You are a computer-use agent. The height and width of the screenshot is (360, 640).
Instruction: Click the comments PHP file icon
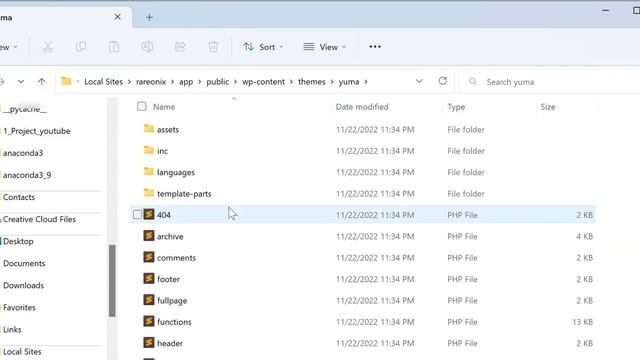click(x=149, y=257)
